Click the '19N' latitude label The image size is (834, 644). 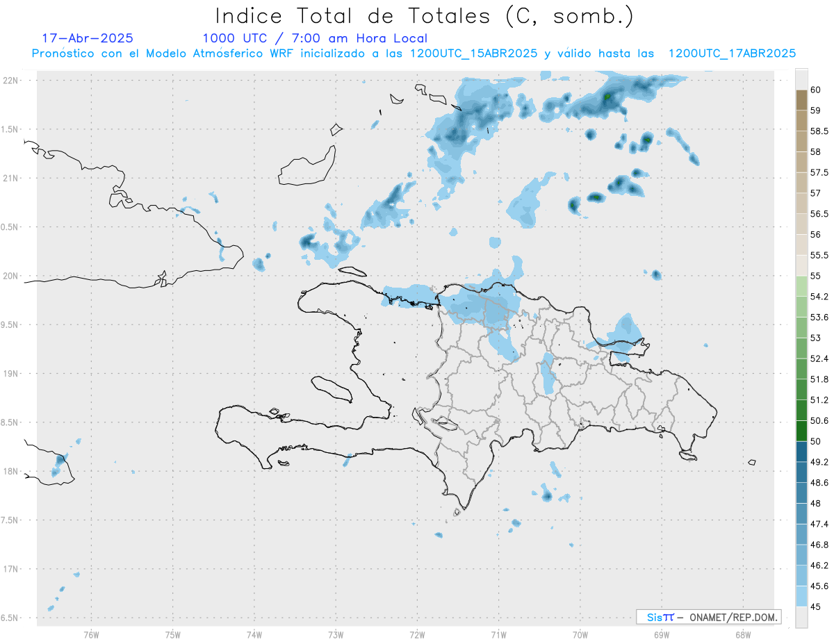11,374
